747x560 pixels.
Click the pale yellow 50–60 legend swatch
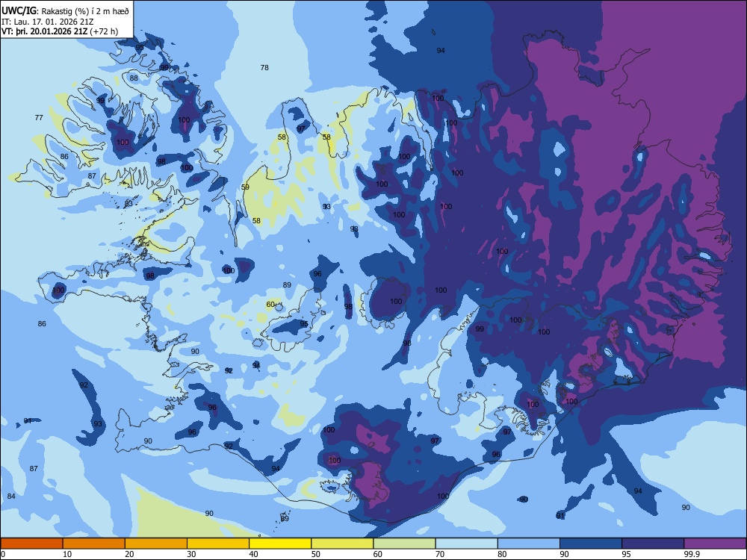[x=342, y=544]
